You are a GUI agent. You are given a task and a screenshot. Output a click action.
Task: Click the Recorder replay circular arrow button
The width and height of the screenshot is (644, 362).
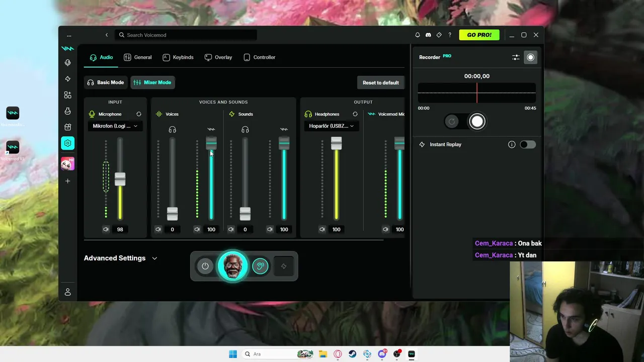452,121
